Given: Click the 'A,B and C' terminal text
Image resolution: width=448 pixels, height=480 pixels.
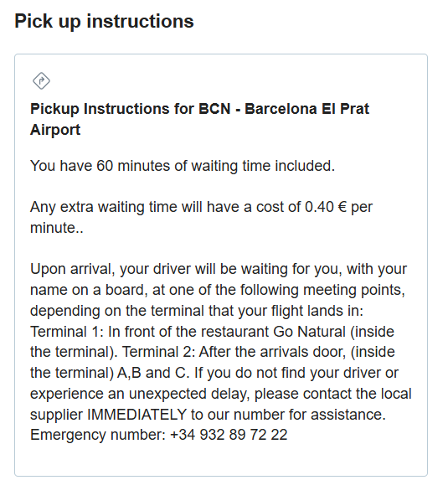Looking at the screenshot, I should (152, 373).
